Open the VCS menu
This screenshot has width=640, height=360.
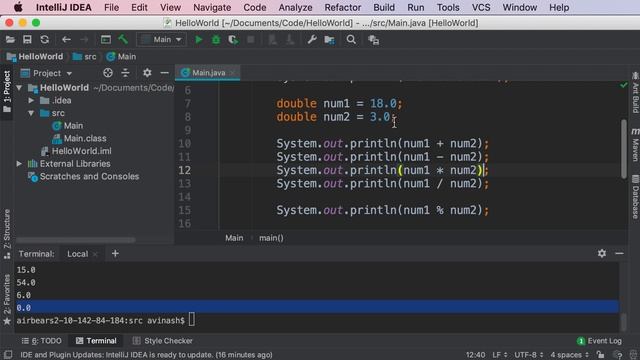point(481,7)
